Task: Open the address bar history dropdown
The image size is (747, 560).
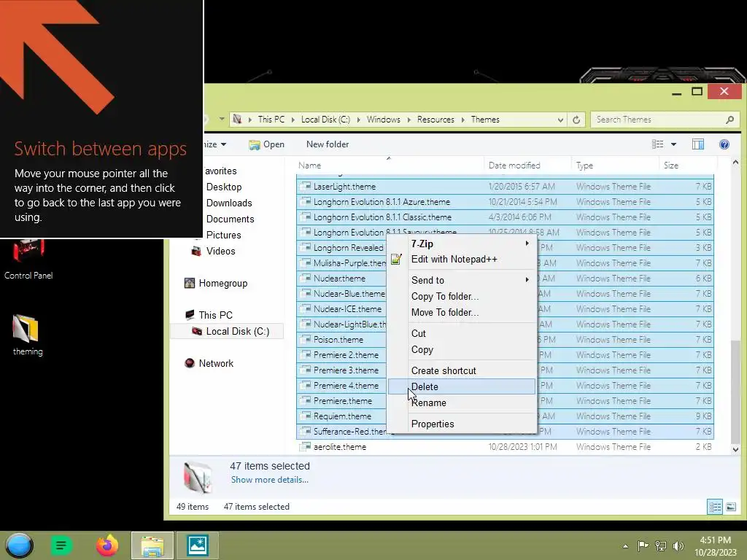Action: click(x=560, y=120)
